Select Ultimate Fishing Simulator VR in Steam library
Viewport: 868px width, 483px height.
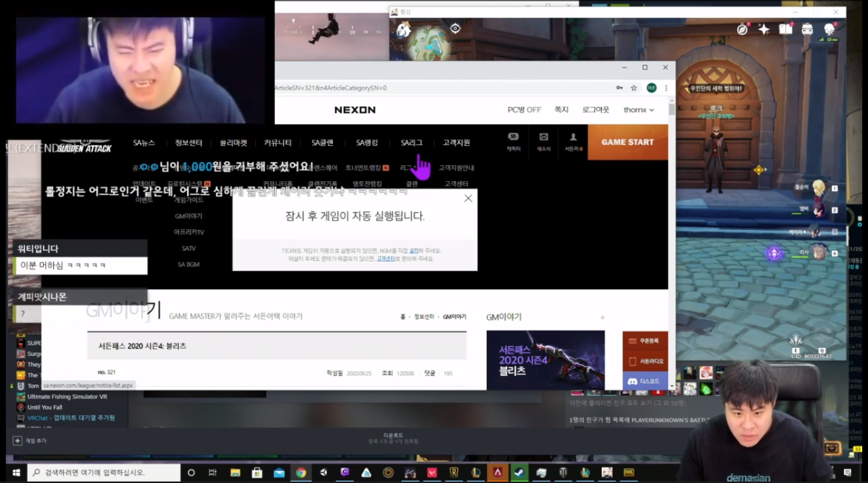[x=67, y=397]
